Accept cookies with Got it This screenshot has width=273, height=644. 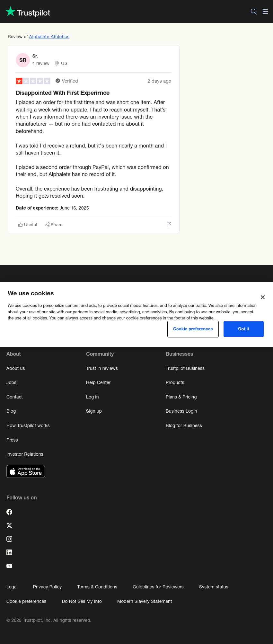pos(243,329)
